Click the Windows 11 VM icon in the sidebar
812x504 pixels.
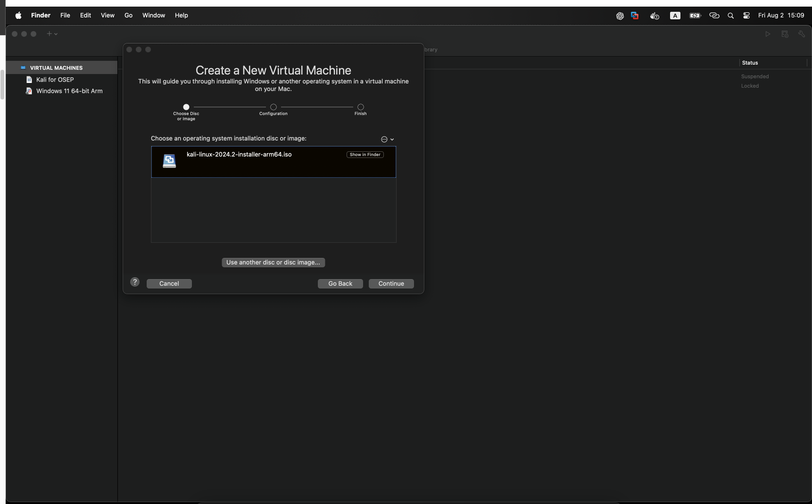(x=29, y=91)
